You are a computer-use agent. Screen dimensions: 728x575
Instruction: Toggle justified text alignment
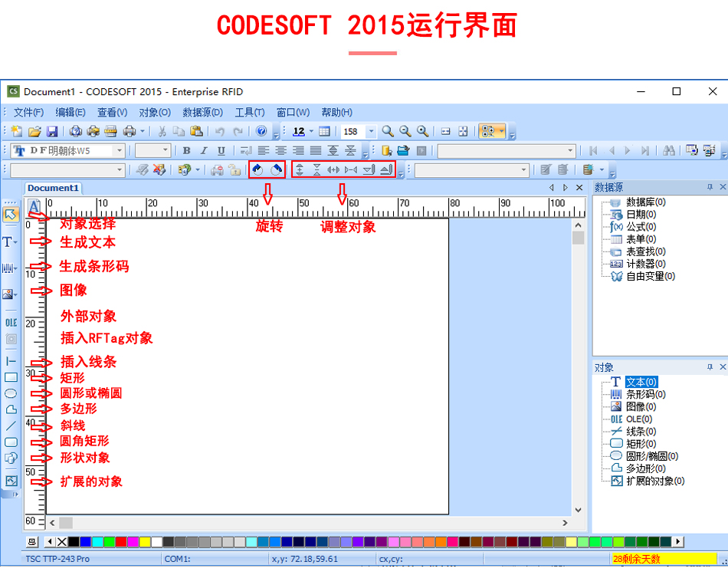[x=316, y=150]
